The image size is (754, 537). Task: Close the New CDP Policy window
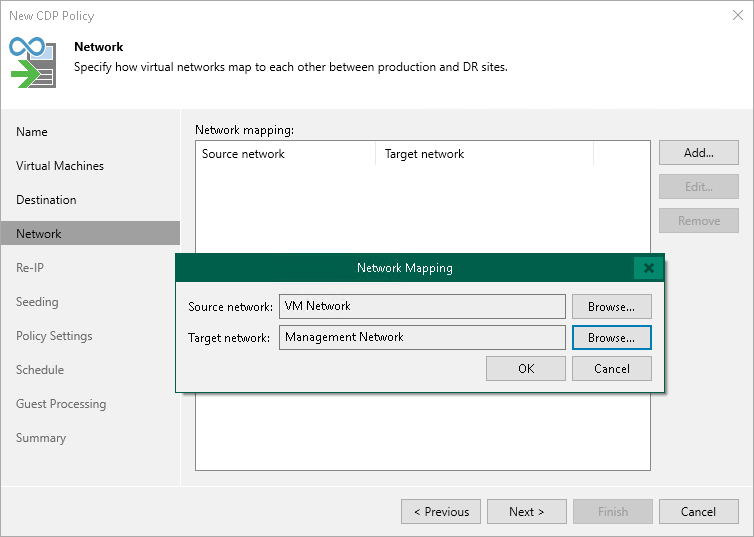[x=738, y=15]
